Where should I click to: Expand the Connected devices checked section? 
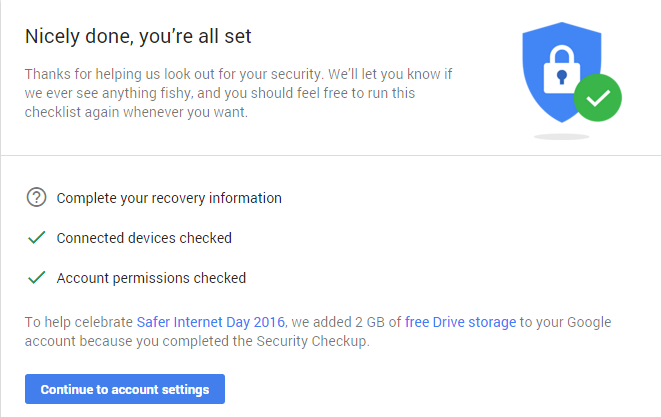[x=144, y=238]
